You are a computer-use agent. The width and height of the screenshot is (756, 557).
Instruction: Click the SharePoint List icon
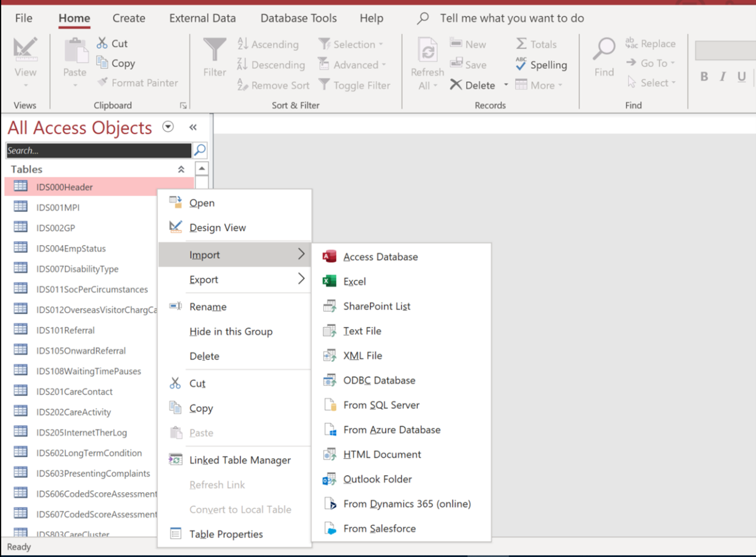[329, 306]
